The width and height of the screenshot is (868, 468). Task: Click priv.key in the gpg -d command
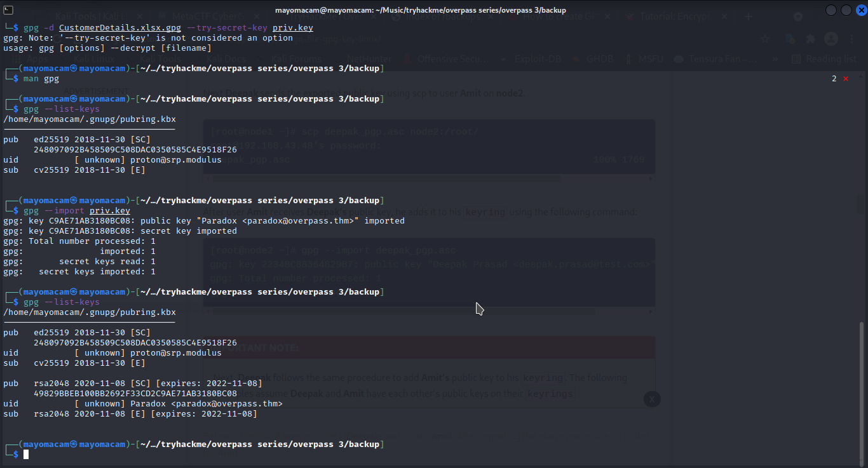[x=293, y=28]
